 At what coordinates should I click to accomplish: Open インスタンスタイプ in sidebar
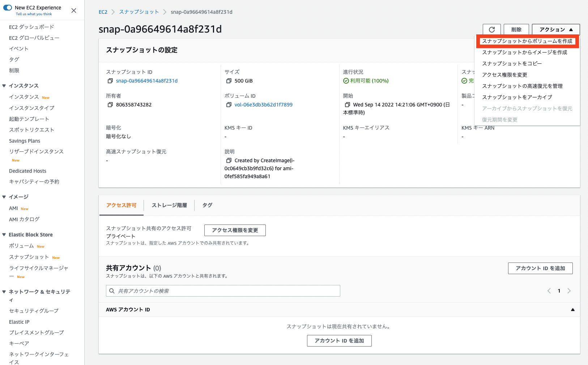[x=31, y=108]
